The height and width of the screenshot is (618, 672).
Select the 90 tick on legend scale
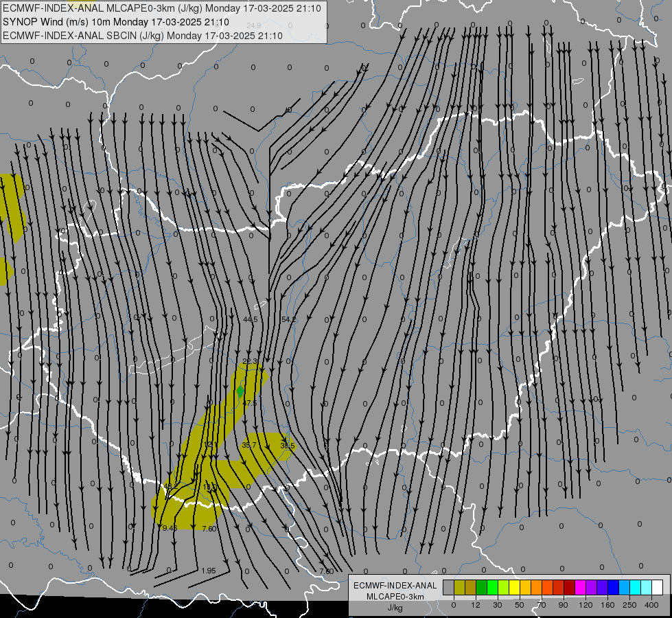[564, 605]
